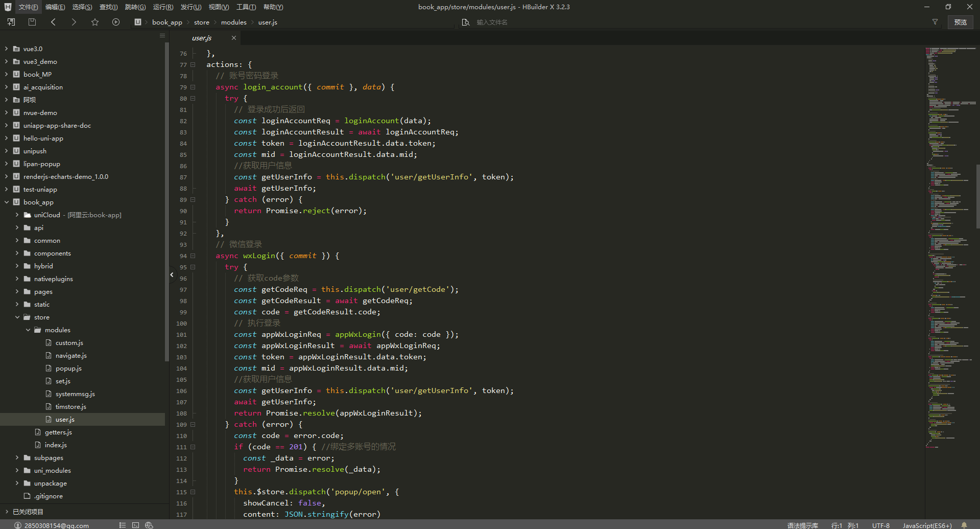980x529 pixels.
Task: Click the 预览 preview button
Action: point(961,22)
